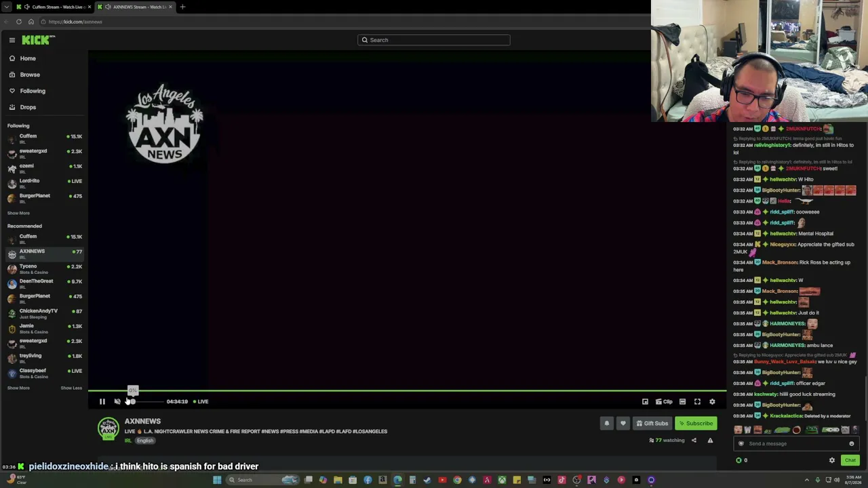Screen dimensions: 868x488
Task: Expand Show More under Recommended
Action: pos(18,388)
